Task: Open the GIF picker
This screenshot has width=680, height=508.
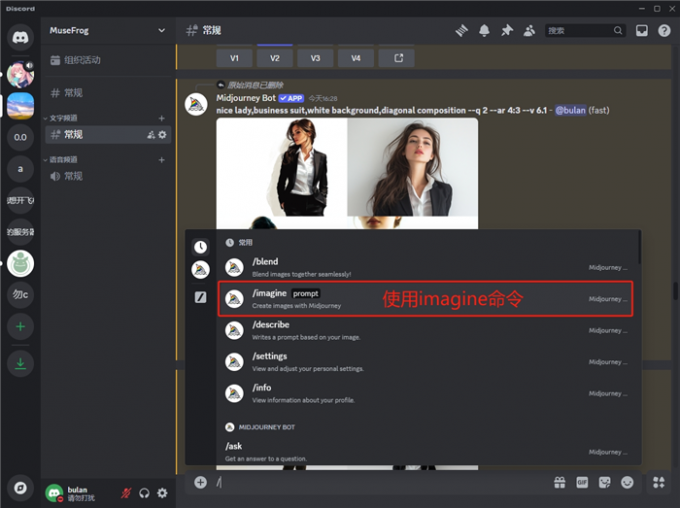Action: tap(582, 482)
